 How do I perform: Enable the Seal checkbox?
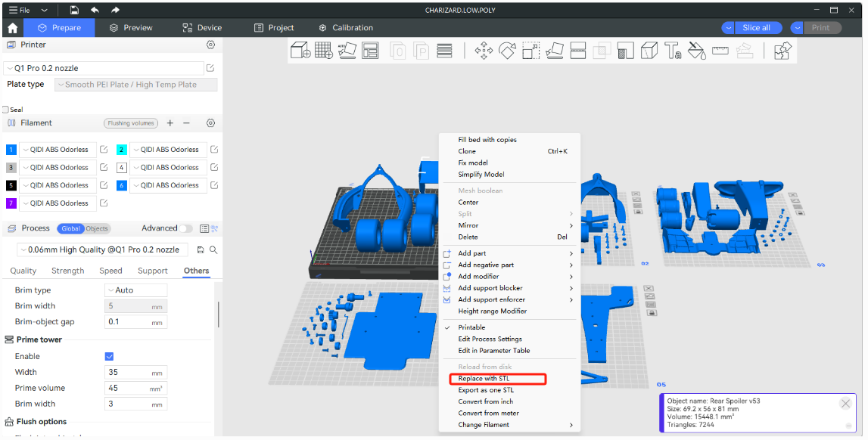pos(6,110)
